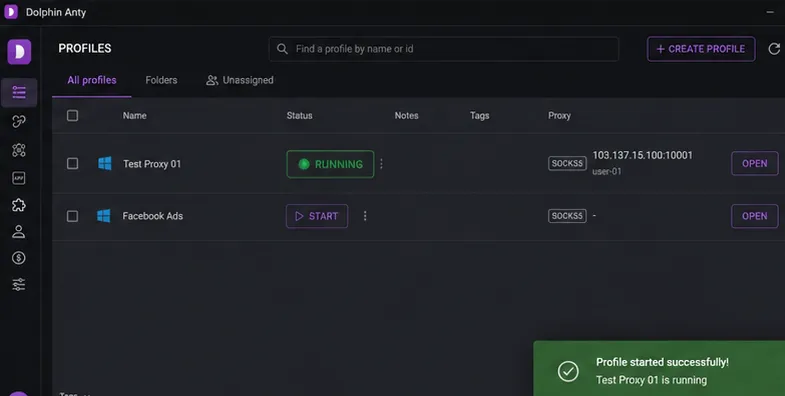Tick the select-all profiles checkbox

[73, 116]
